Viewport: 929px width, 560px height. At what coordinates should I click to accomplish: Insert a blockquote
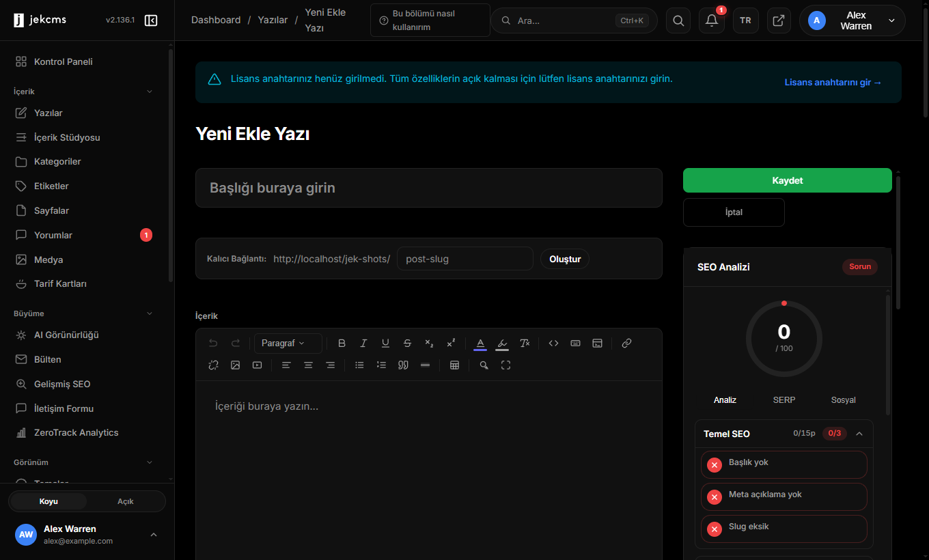click(x=404, y=365)
